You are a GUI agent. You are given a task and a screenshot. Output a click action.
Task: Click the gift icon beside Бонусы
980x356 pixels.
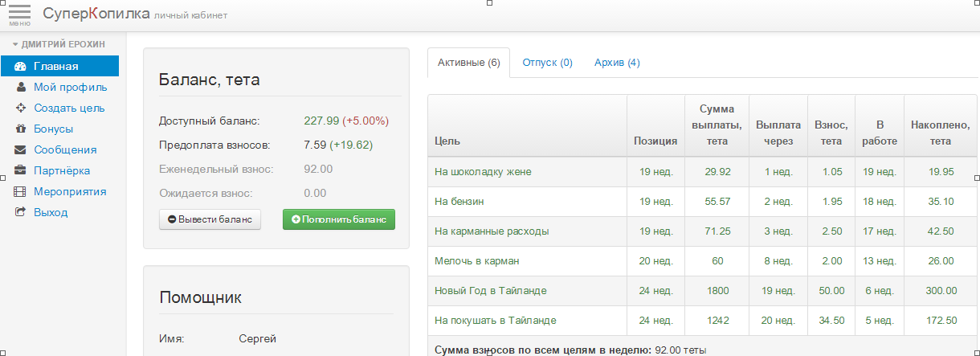(x=20, y=129)
